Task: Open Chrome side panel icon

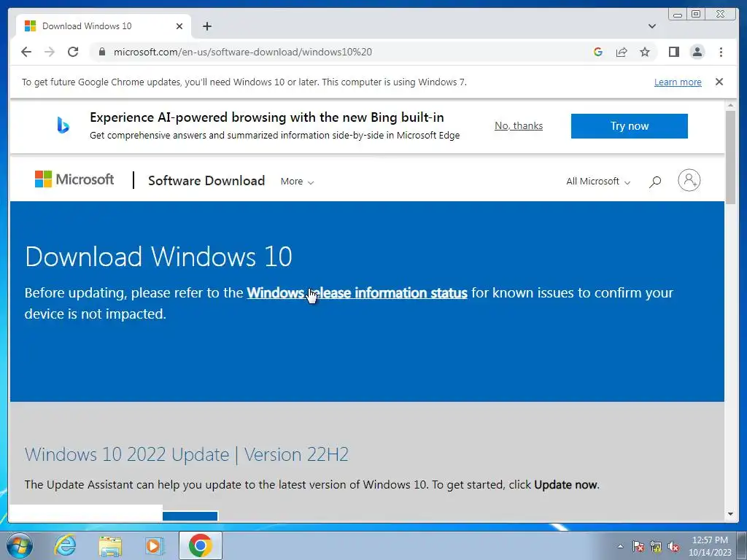Action: (673, 52)
